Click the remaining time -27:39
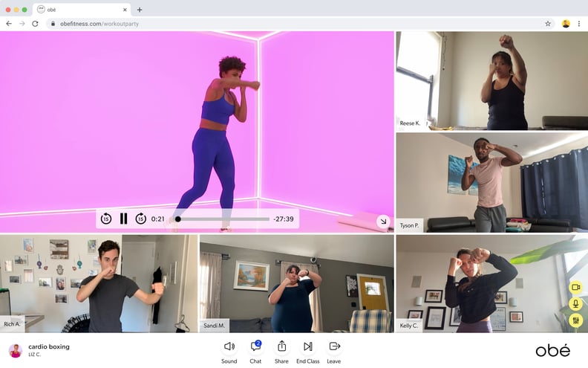This screenshot has width=588, height=368. pos(284,219)
